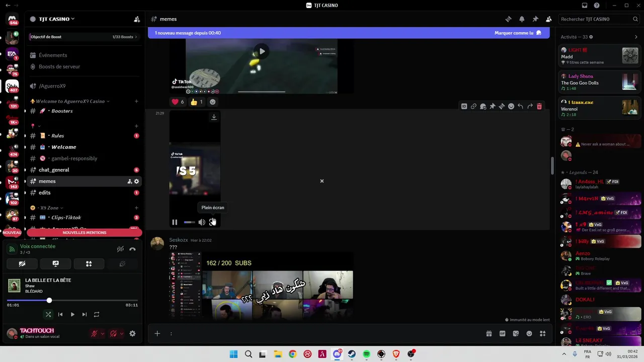644x362 pixels.
Task: Open the help question mark icon
Action: click(597, 6)
